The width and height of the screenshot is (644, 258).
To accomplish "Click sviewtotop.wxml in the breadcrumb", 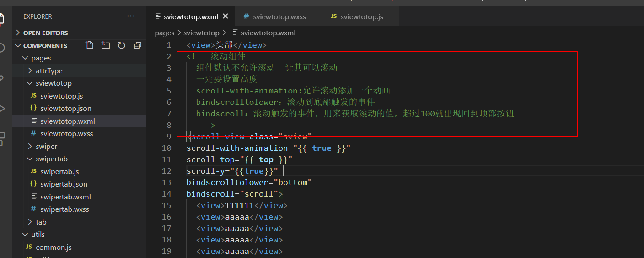I will click(x=268, y=33).
